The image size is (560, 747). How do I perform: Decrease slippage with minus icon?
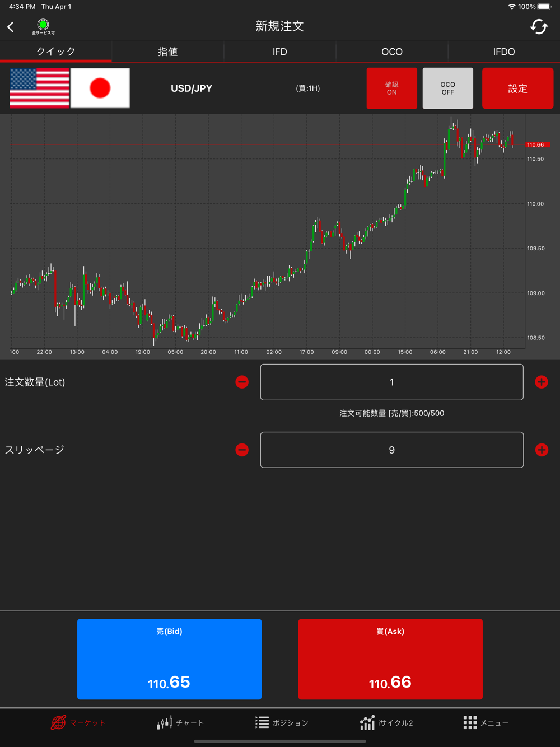click(x=242, y=450)
